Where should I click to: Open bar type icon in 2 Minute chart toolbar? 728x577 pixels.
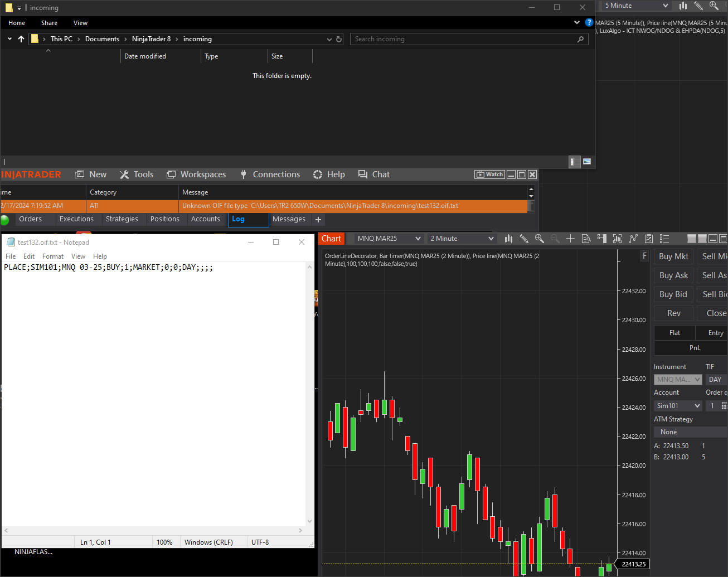pos(508,239)
